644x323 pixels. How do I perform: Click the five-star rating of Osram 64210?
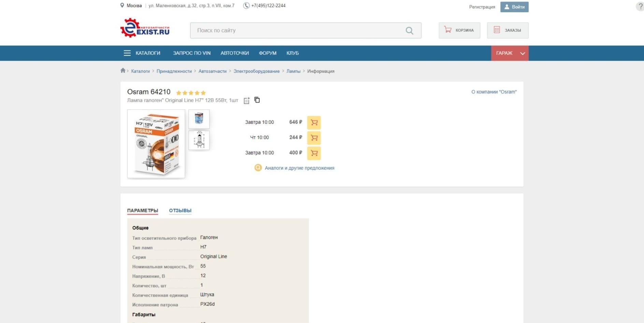[x=191, y=93]
